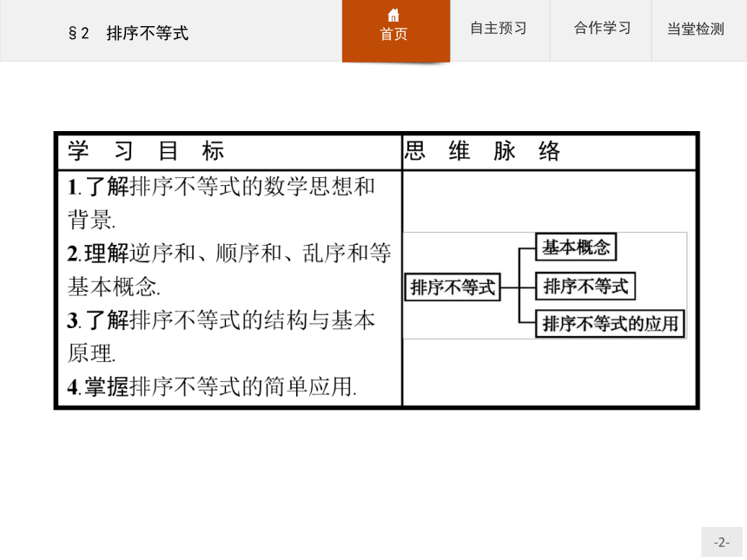Click objective 4 about 简单应用

[x=212, y=386]
